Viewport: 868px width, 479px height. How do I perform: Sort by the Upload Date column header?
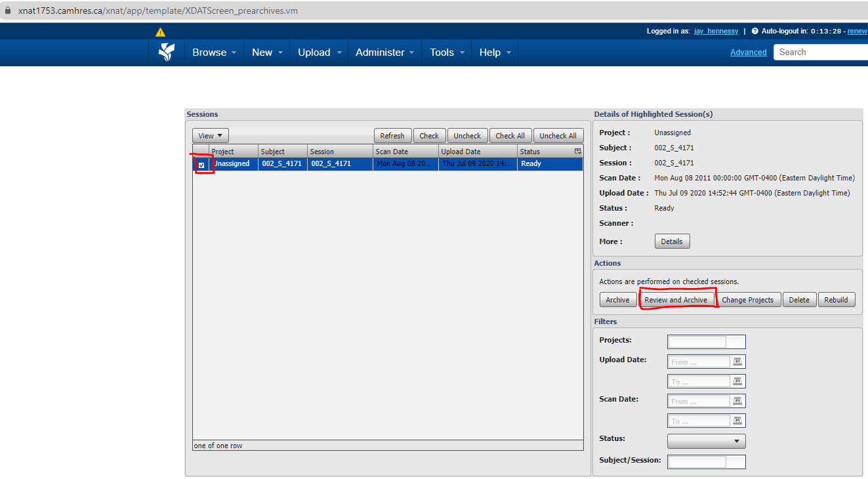[478, 152]
